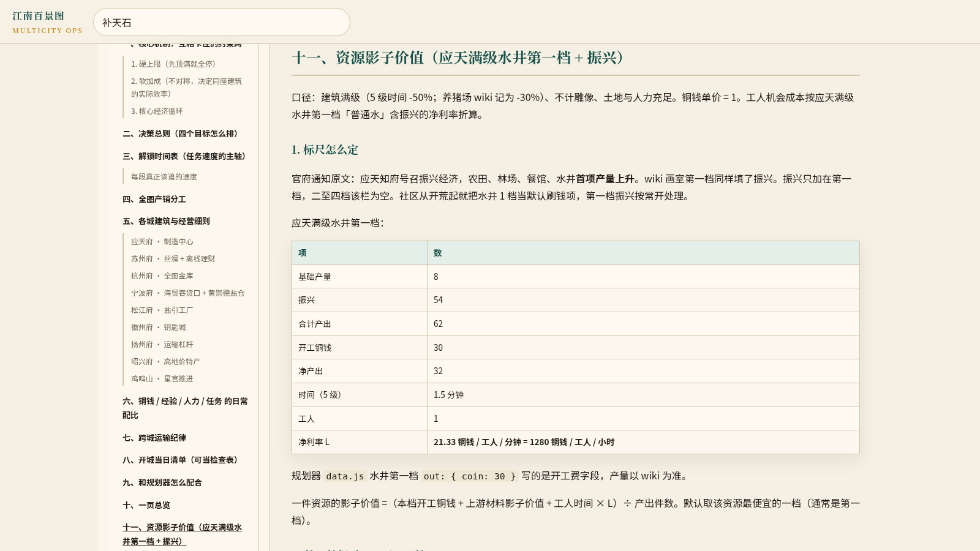Click the search field containing 补天石
Viewport: 980px width, 551px height.
coord(221,22)
